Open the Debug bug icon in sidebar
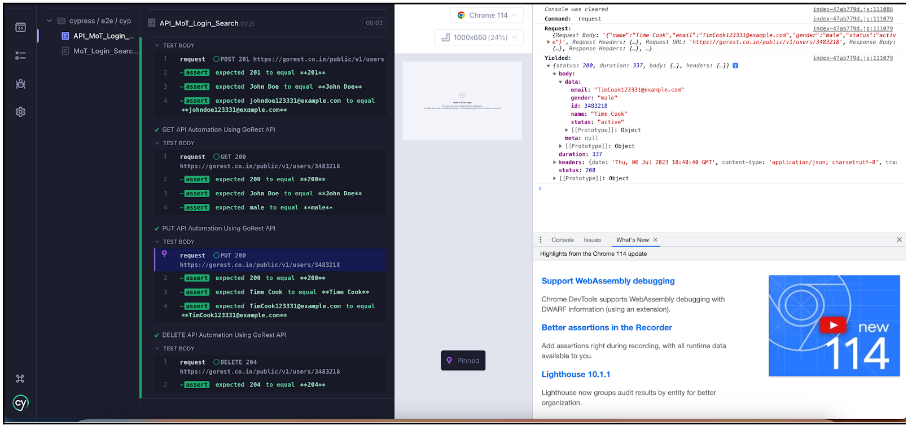 [20, 83]
